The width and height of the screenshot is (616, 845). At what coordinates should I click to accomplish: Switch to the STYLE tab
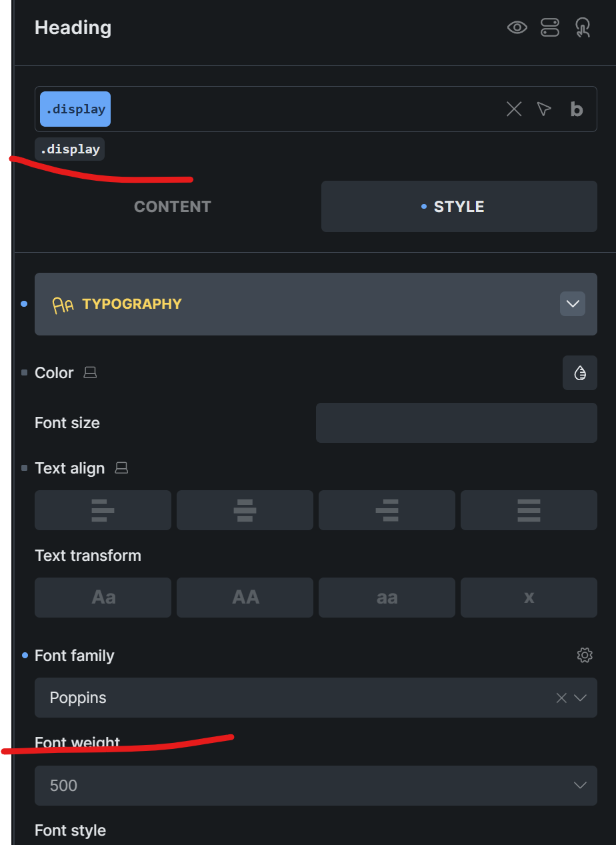(x=459, y=207)
